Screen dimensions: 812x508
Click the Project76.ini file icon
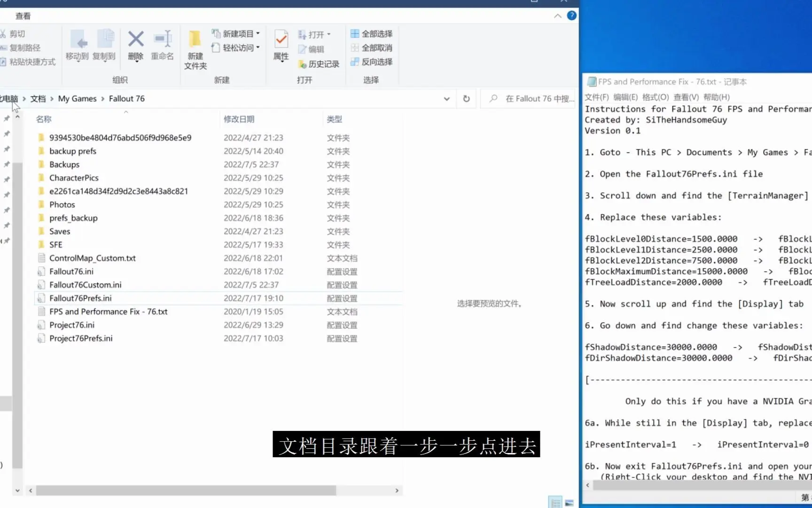pos(41,325)
